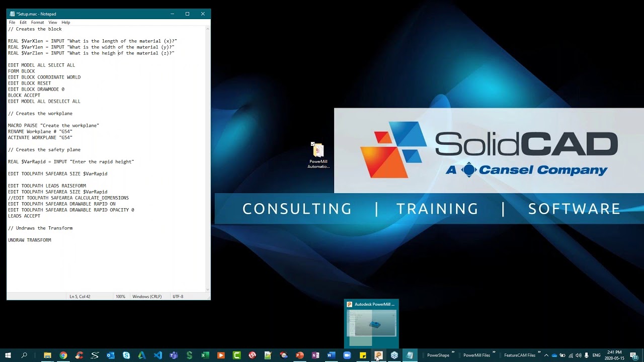Expand the PowerMill Files toolbar chevron

coord(494,352)
